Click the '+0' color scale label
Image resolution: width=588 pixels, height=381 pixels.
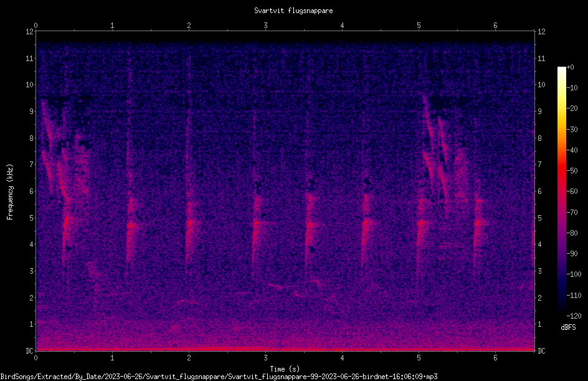pyautogui.click(x=570, y=67)
